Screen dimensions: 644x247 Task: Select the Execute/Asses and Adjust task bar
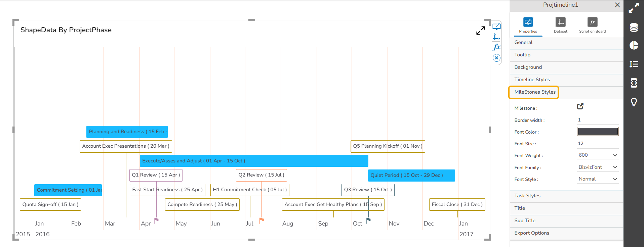254,161
